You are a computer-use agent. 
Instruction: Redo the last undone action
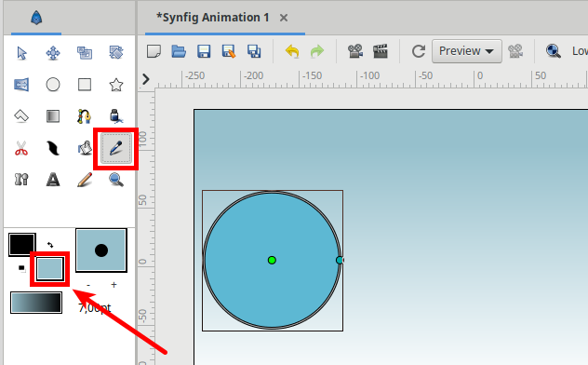click(x=317, y=51)
